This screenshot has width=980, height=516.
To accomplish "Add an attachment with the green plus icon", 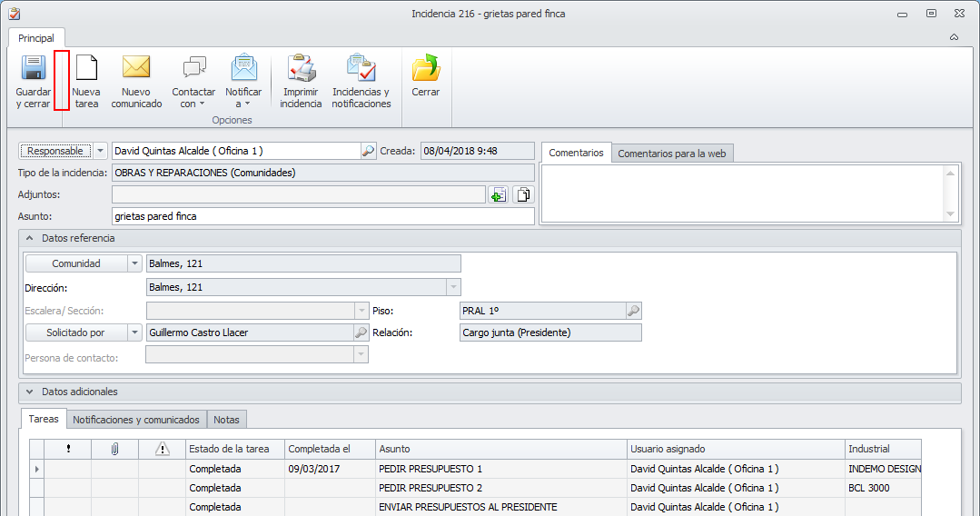I will [498, 194].
